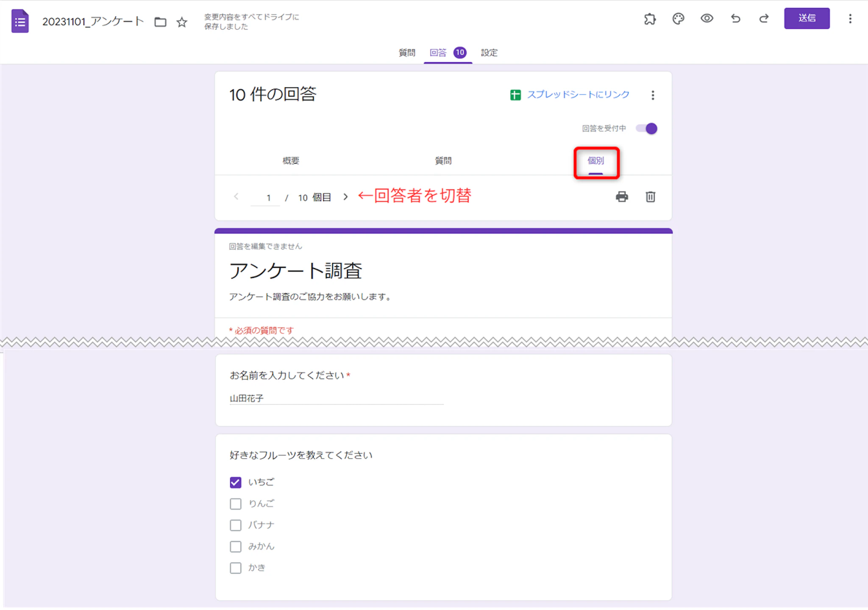
Task: Switch to the 概要 responses tab
Action: pyautogui.click(x=291, y=161)
